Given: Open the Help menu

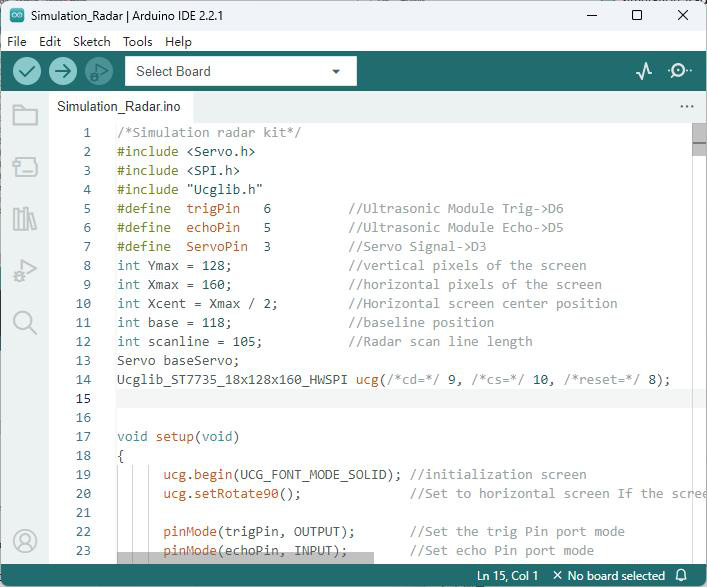Looking at the screenshot, I should click(x=178, y=41).
